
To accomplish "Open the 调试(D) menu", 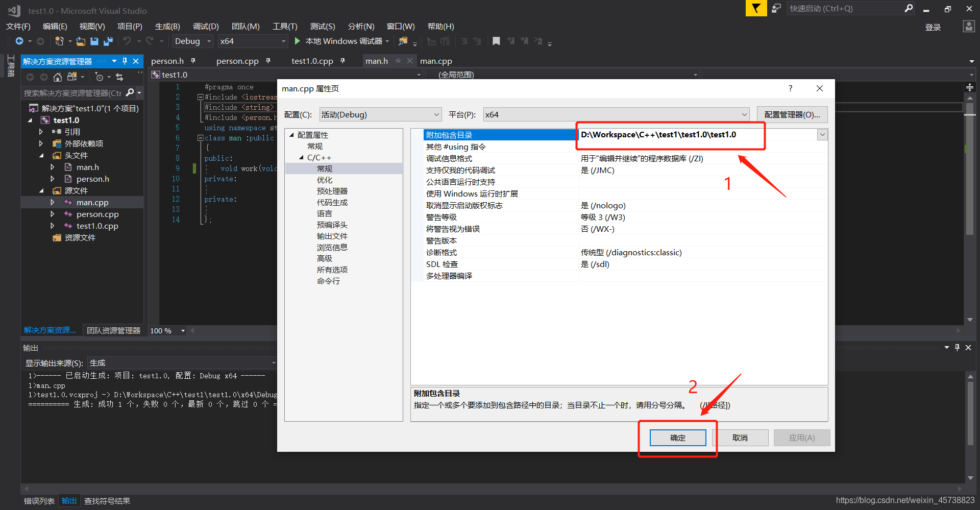I will click(x=206, y=27).
